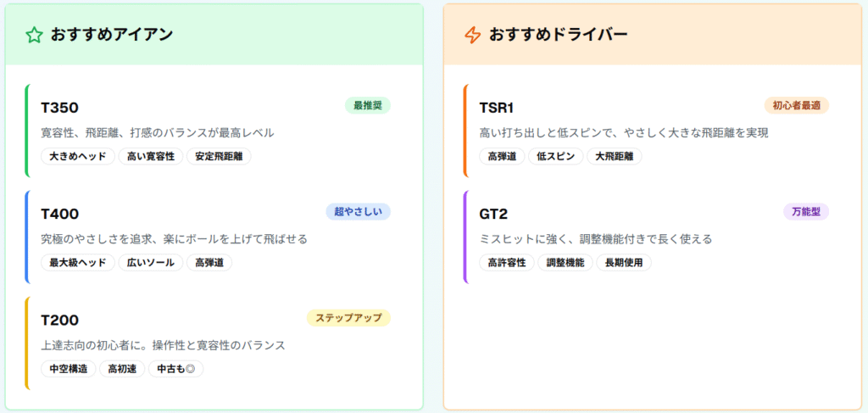Click the T400 description 究極のやさしさを追求
This screenshot has height=413, width=868.
click(174, 240)
